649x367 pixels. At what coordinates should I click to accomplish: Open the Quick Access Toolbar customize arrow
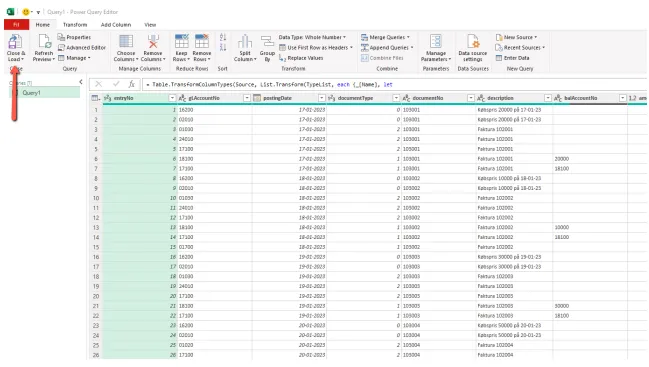[38, 12]
